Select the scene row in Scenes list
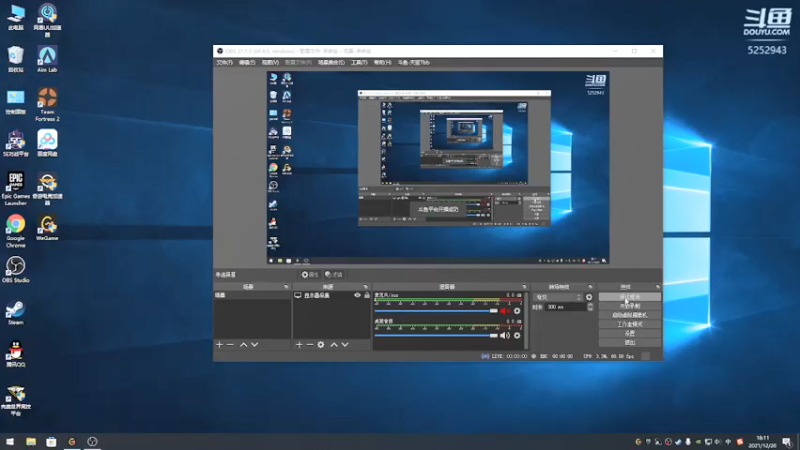 point(252,295)
